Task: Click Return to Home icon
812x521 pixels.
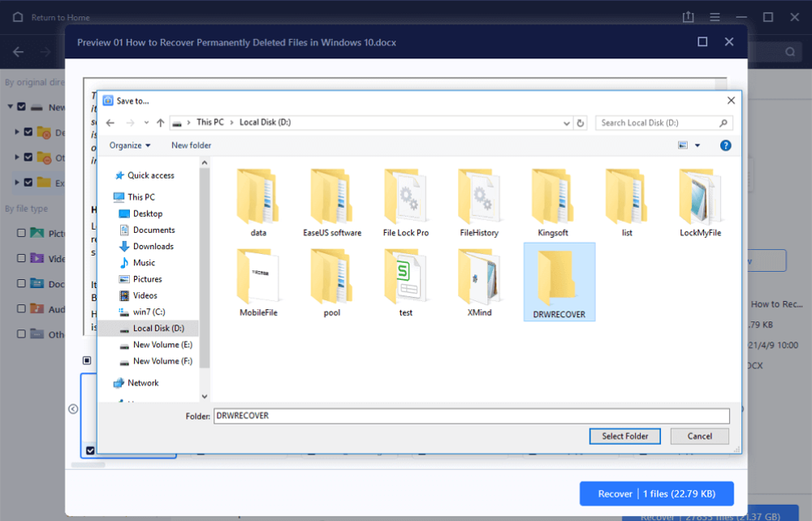Action: point(18,17)
